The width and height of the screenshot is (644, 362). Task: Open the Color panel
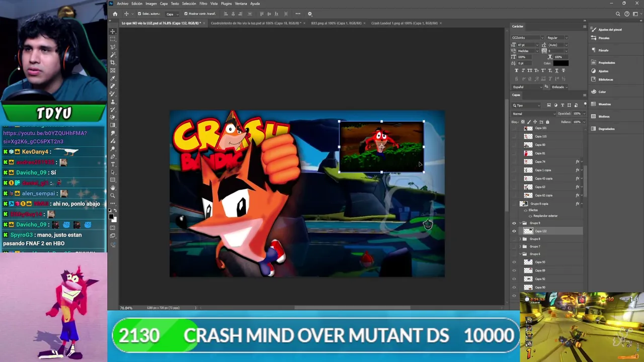point(599,92)
